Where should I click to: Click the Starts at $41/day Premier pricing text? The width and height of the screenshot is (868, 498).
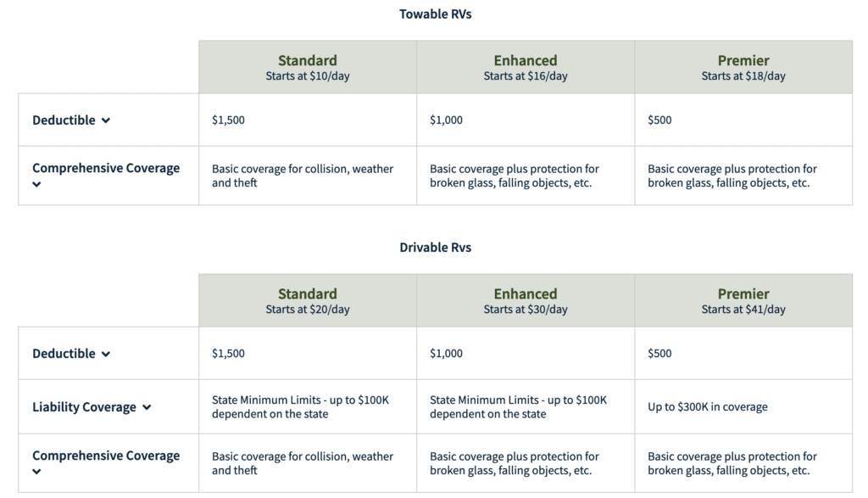click(743, 309)
